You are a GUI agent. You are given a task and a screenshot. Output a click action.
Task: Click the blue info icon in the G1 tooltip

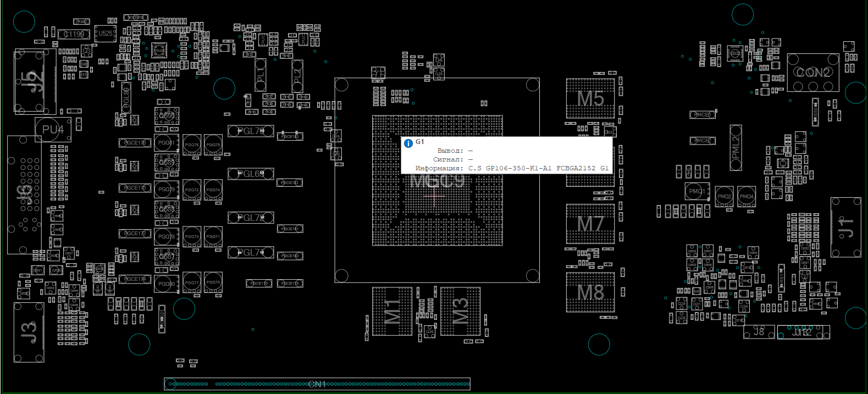pos(408,143)
